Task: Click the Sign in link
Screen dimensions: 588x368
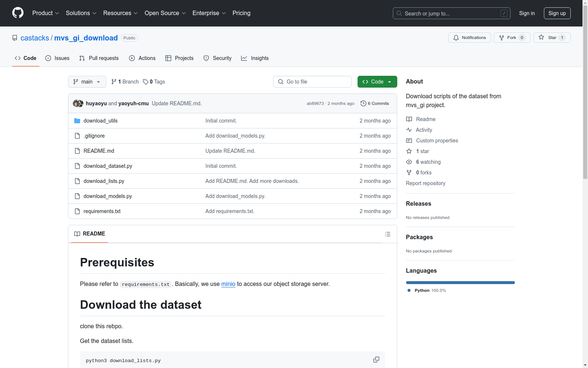Action: pos(527,13)
